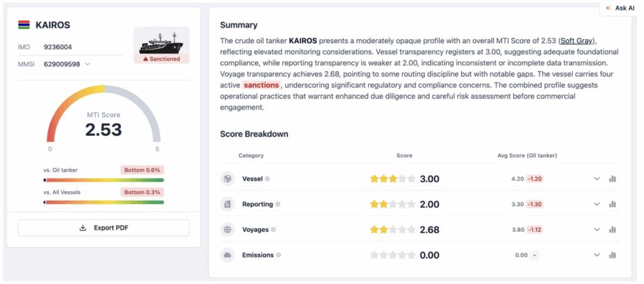Open the MMSI number dropdown
The image size is (644, 284).
(x=87, y=64)
